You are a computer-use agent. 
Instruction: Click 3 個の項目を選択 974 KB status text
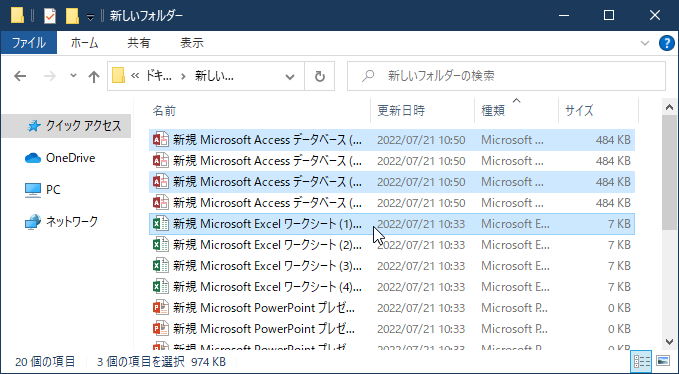click(161, 361)
